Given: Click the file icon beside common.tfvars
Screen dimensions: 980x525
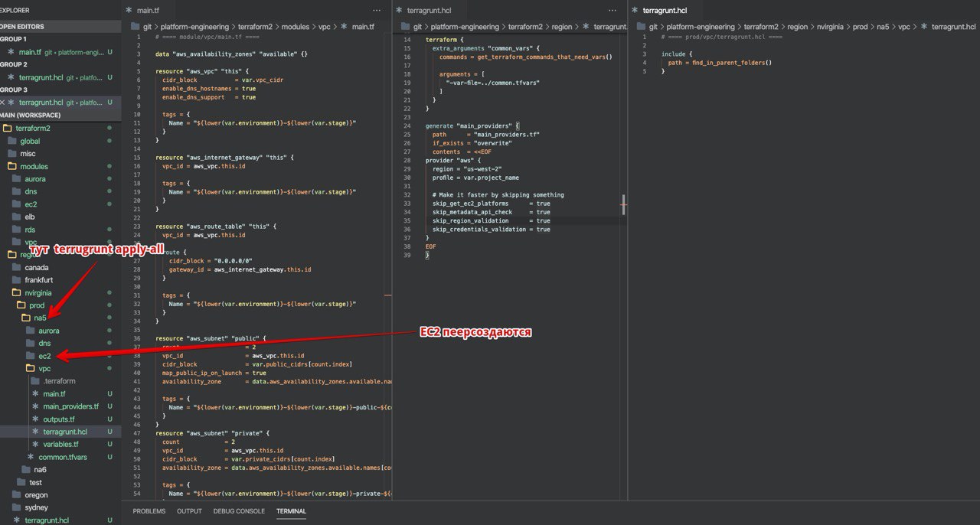Looking at the screenshot, I should click(31, 457).
